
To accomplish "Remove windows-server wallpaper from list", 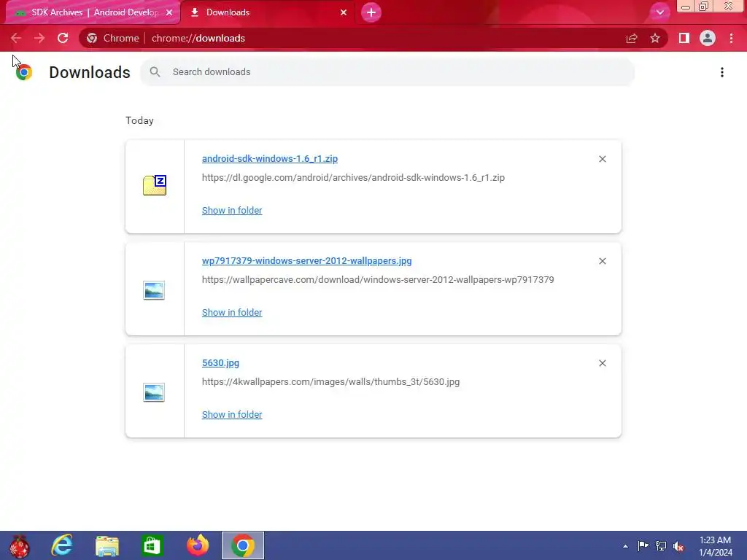I will [x=602, y=261].
